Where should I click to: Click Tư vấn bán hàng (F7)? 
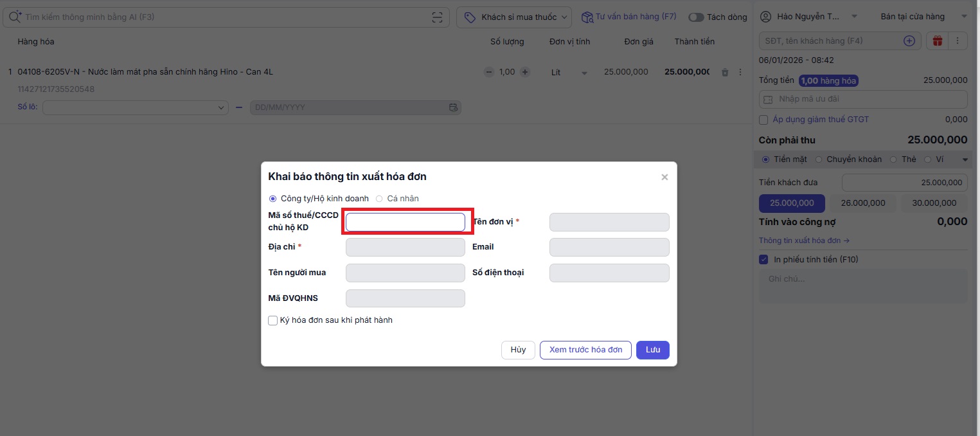click(628, 17)
